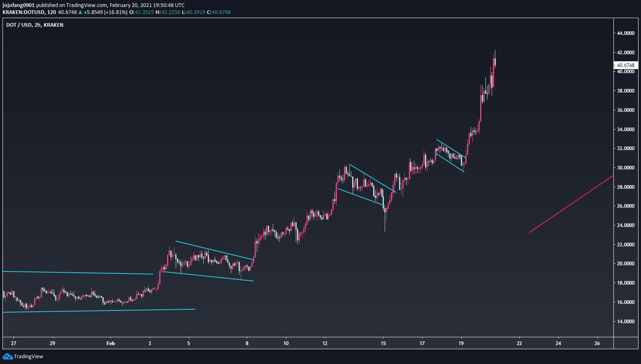Click the 19 date on time axis
Screen dimensions: 641x364
461,343
